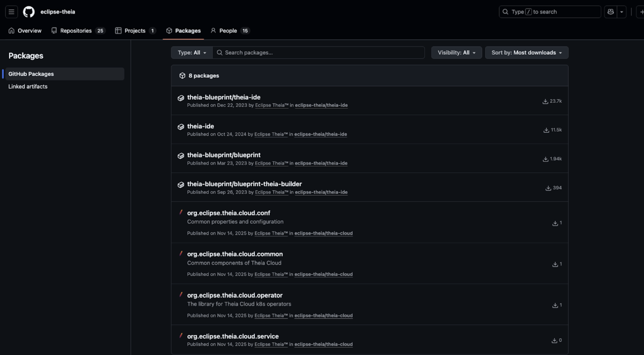Open the Visibility: All dropdown
644x355 pixels.
[x=456, y=53]
